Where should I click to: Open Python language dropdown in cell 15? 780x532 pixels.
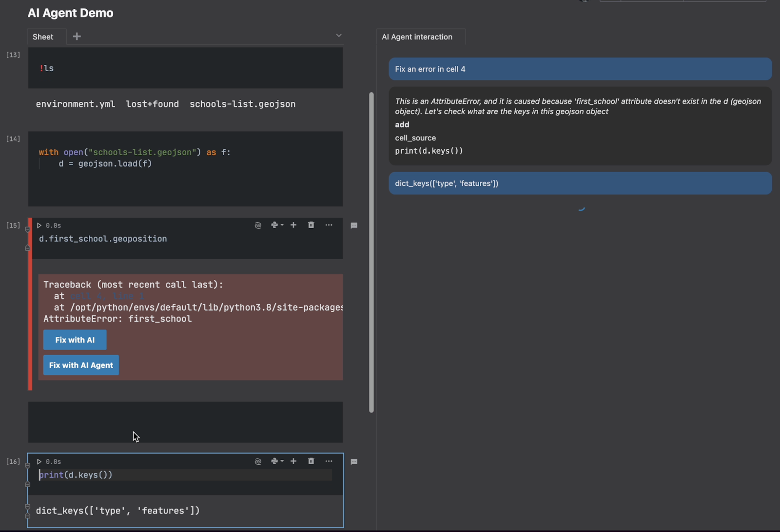point(277,225)
